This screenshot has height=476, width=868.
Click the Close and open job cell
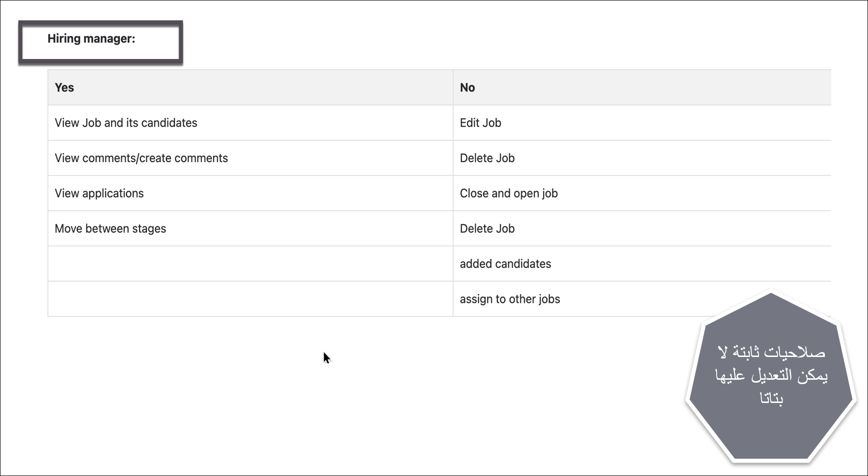pos(509,193)
